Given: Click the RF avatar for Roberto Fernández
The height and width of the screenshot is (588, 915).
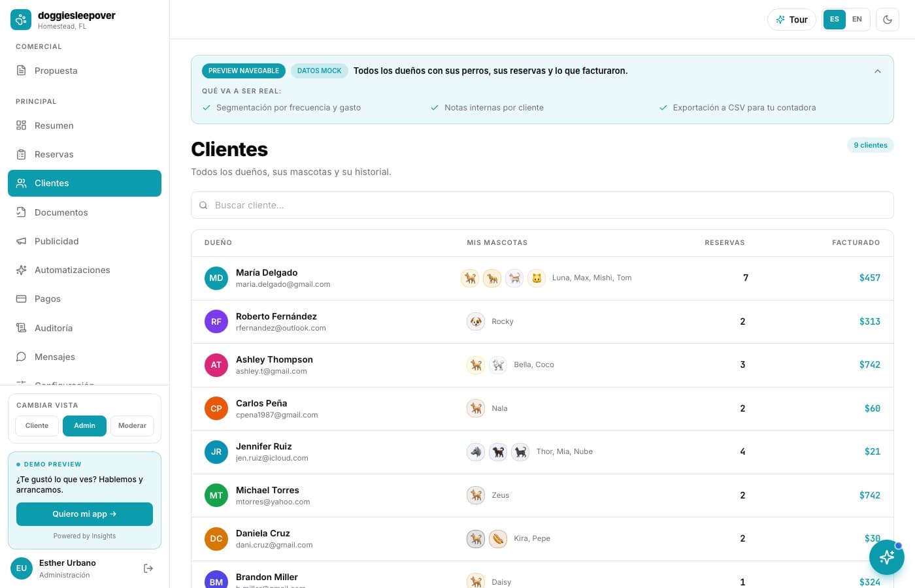Looking at the screenshot, I should point(216,321).
